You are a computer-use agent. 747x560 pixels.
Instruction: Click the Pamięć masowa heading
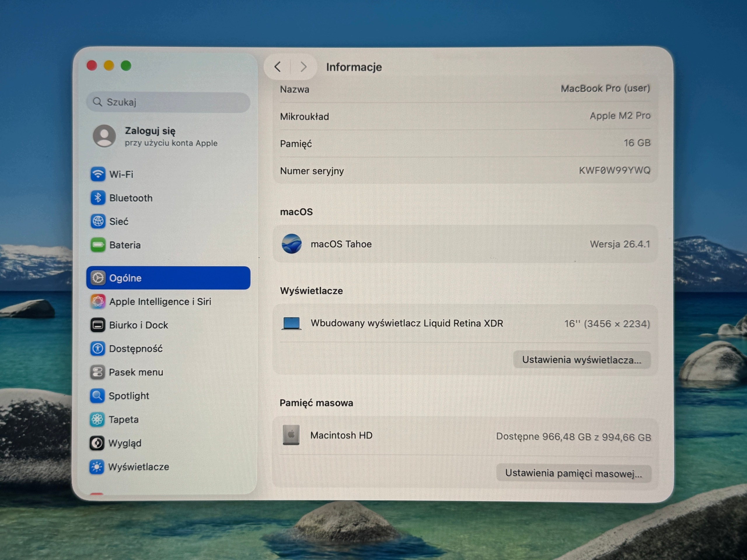tap(316, 403)
